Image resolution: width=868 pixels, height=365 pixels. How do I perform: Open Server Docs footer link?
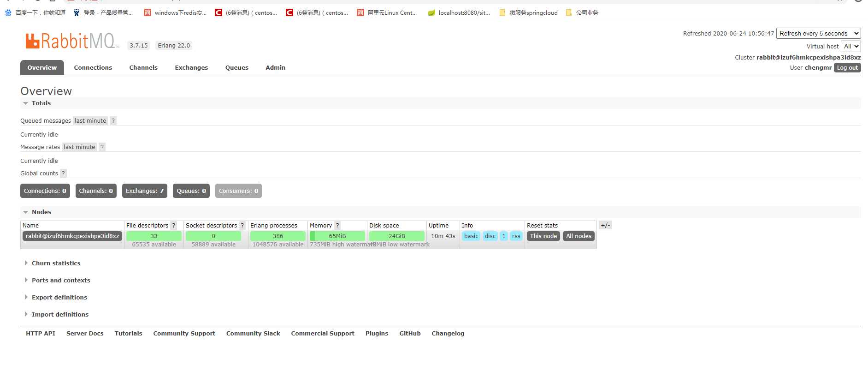click(x=85, y=334)
